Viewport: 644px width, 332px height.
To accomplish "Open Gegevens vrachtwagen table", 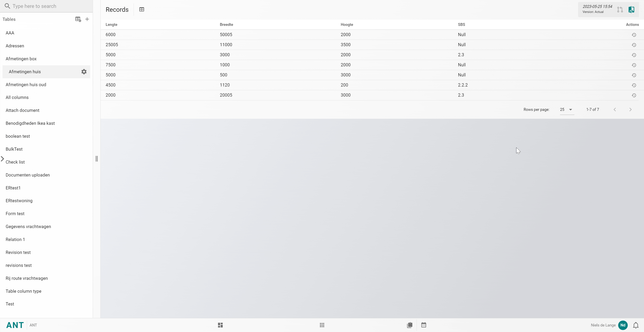I will click(46, 227).
